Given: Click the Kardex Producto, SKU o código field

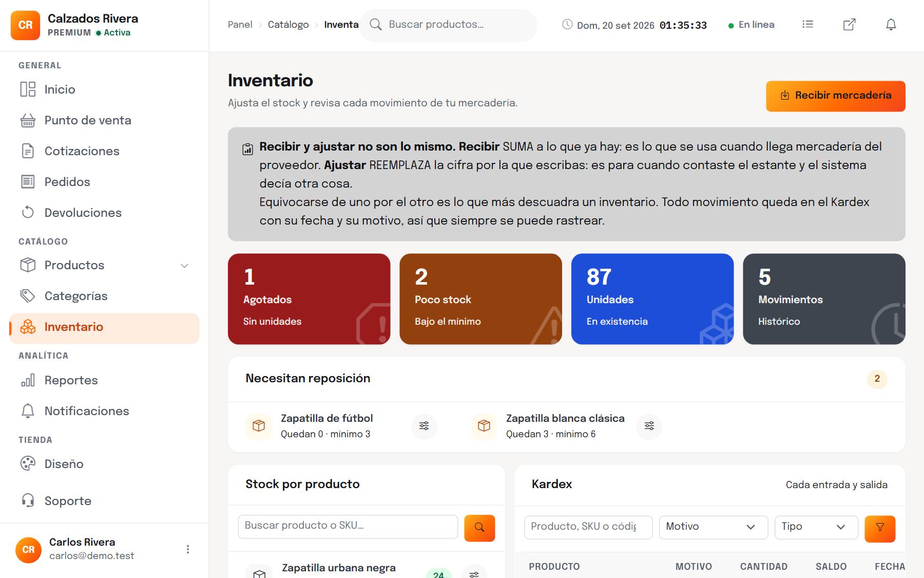Looking at the screenshot, I should pos(588,527).
